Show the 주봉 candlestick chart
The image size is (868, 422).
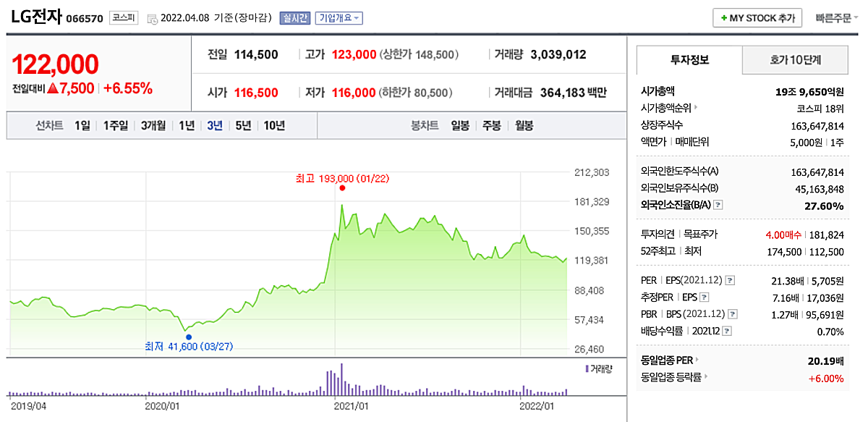tap(492, 125)
